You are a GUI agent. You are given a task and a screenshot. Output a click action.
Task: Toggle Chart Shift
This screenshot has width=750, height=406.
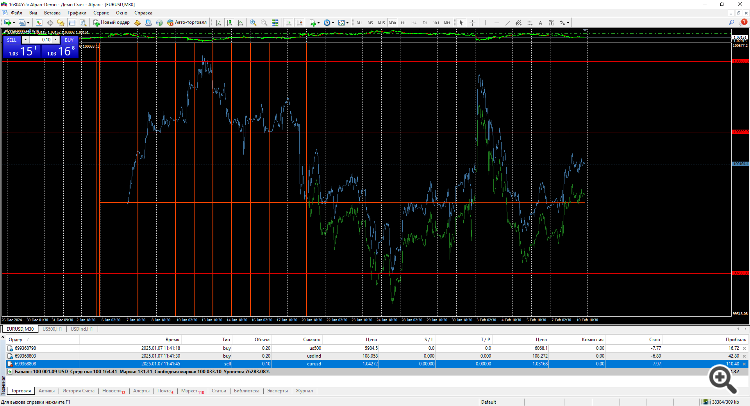[299, 22]
